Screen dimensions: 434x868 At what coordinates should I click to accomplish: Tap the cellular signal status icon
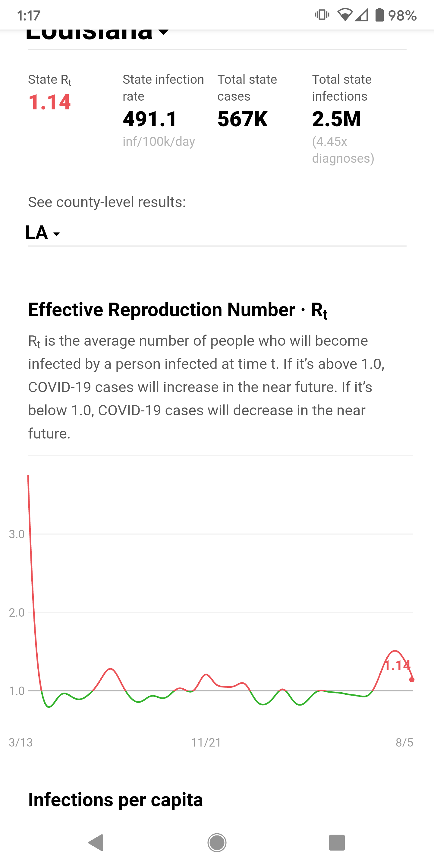click(362, 15)
